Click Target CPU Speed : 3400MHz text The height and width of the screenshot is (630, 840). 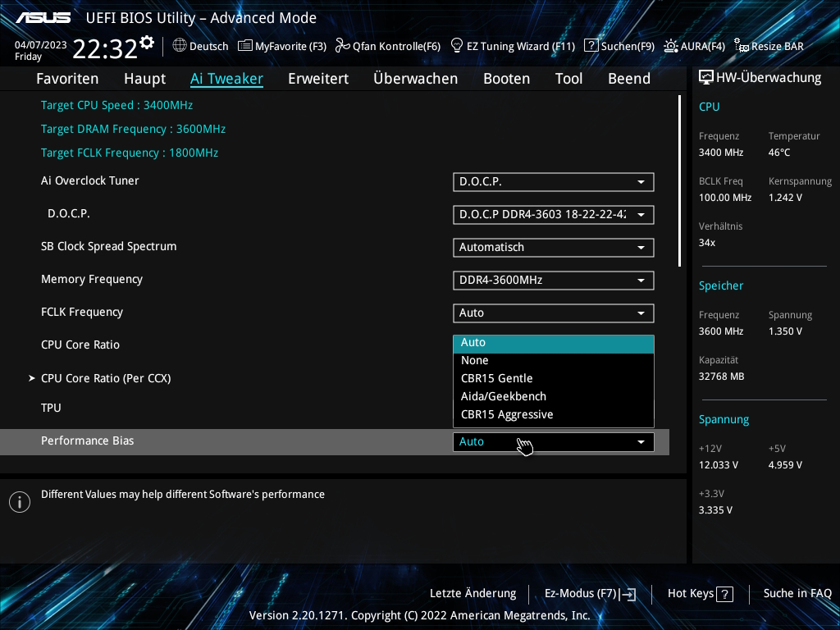click(x=116, y=106)
